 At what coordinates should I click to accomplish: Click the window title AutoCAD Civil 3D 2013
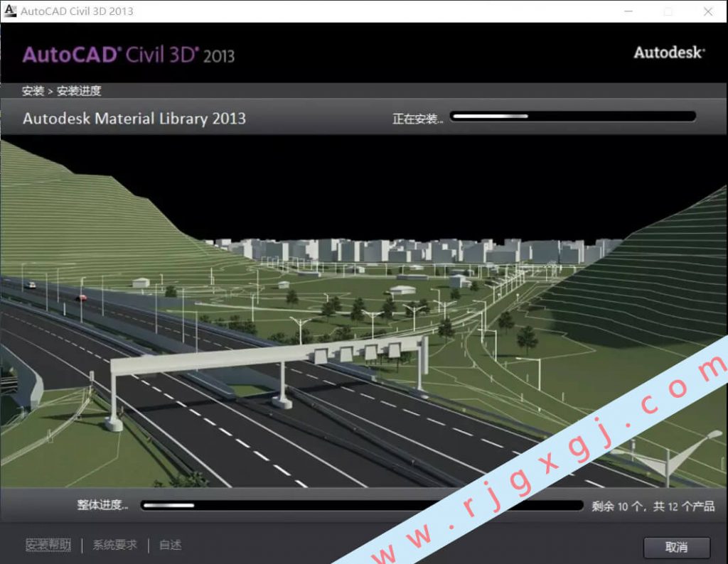point(77,11)
